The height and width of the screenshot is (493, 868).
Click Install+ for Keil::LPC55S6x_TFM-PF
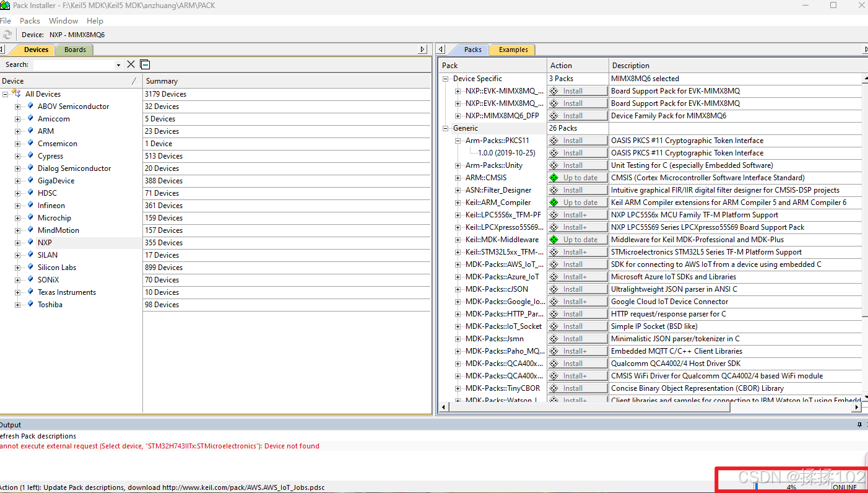pos(577,215)
